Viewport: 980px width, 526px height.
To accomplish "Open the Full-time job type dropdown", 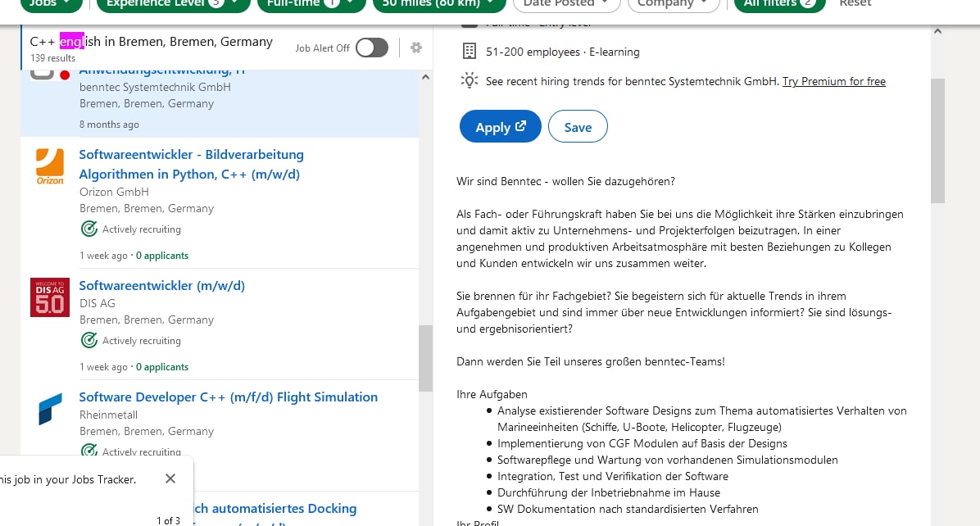I will pyautogui.click(x=311, y=4).
